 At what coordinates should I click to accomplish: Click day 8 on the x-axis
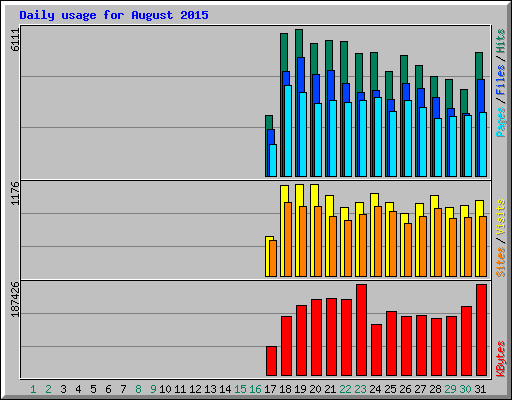pyautogui.click(x=138, y=389)
